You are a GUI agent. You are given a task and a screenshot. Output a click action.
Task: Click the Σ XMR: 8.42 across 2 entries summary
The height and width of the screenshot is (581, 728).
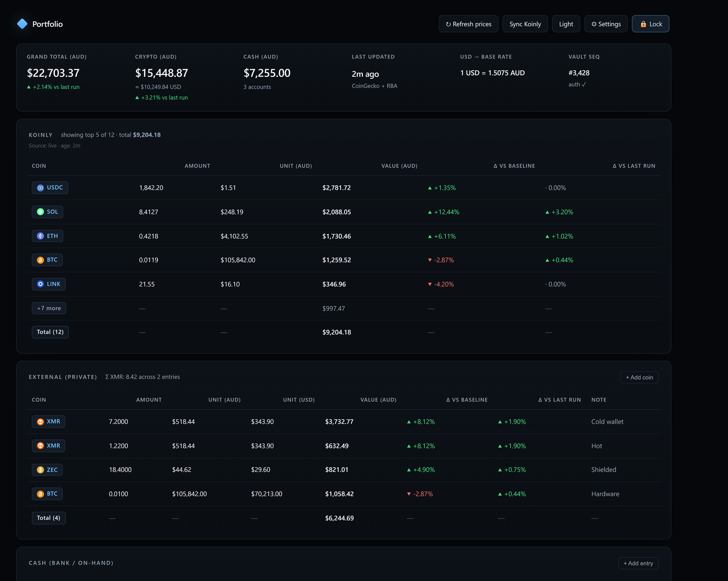[x=142, y=377]
